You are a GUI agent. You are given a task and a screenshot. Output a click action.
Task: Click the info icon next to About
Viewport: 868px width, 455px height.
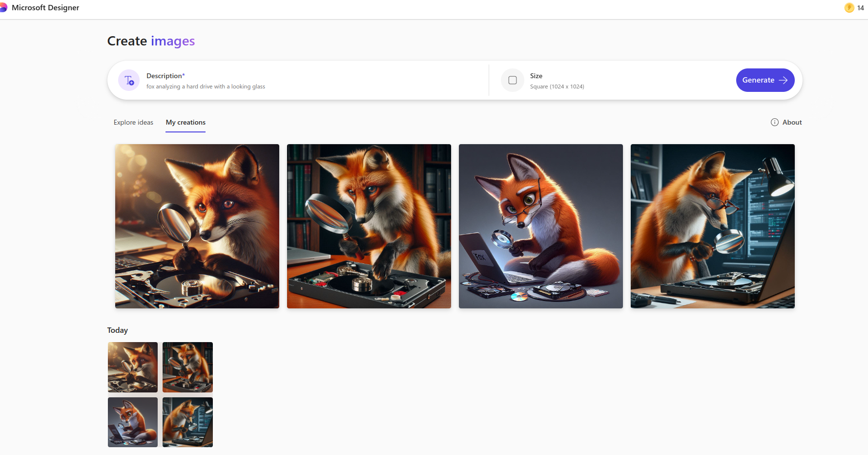[x=774, y=122]
